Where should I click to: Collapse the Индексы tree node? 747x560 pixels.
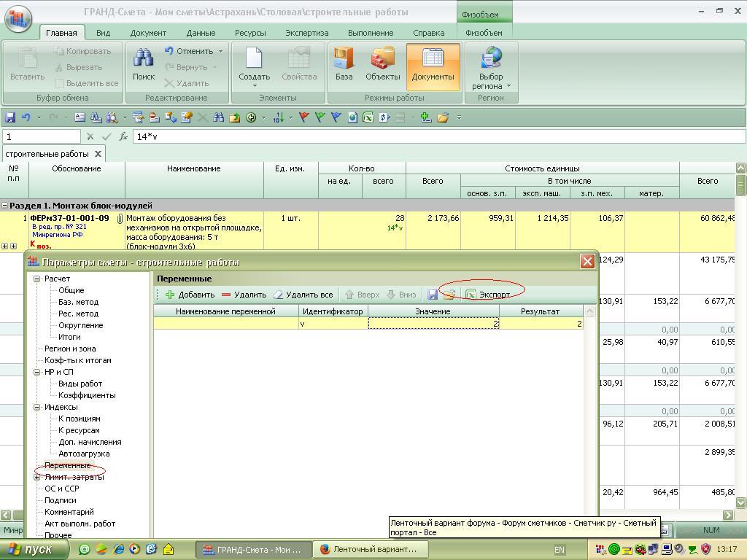(36, 407)
